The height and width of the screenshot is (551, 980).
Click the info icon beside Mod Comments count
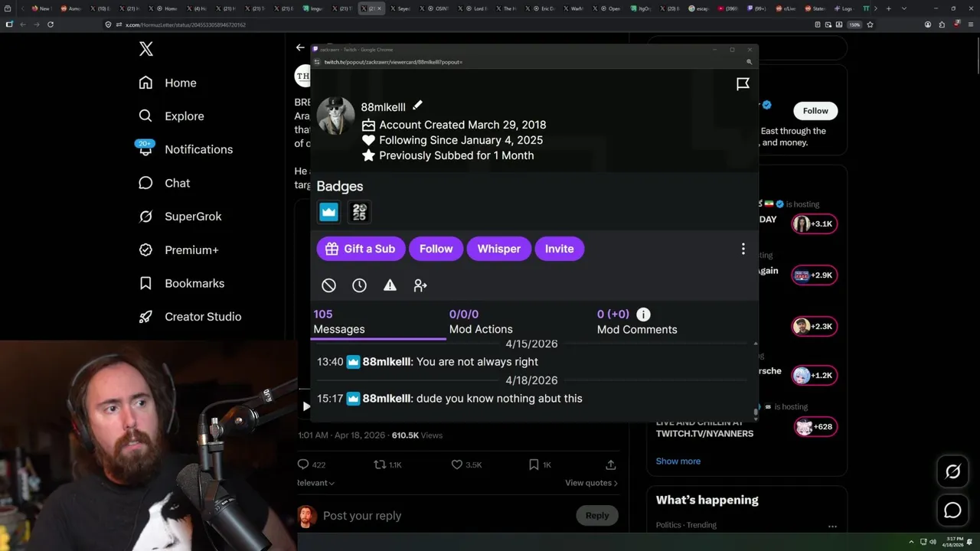643,315
